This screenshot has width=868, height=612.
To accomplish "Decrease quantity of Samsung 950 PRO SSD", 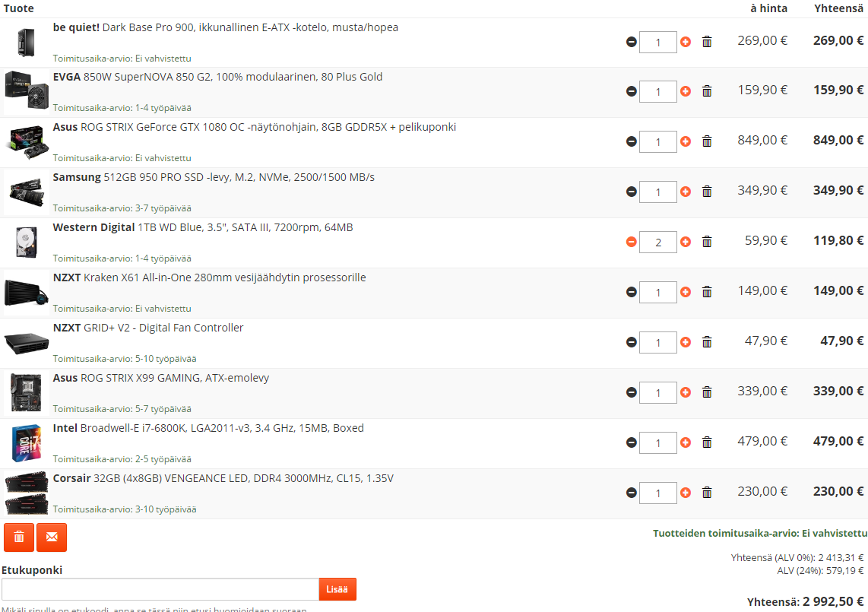I will [x=631, y=192].
